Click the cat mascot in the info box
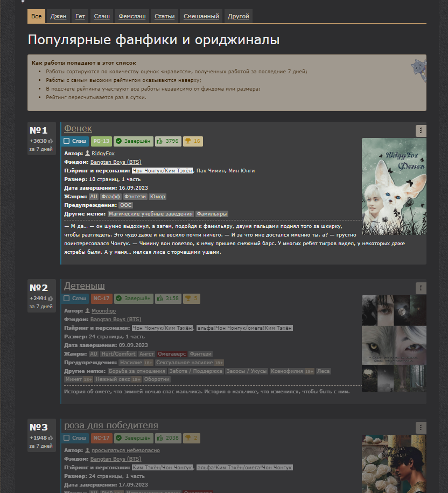This screenshot has width=448, height=493. pyautogui.click(x=419, y=70)
